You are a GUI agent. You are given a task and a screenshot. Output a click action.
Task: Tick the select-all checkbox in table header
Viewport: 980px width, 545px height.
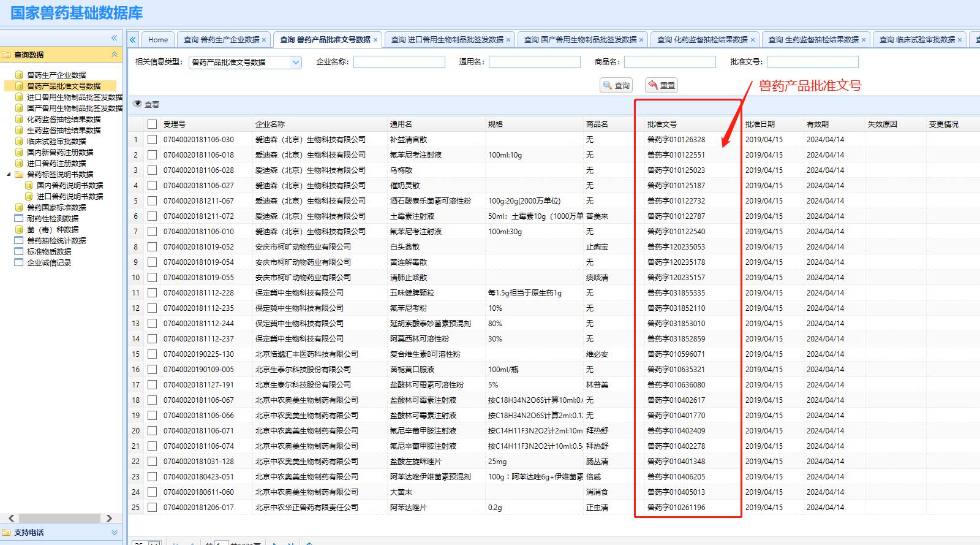pos(152,124)
